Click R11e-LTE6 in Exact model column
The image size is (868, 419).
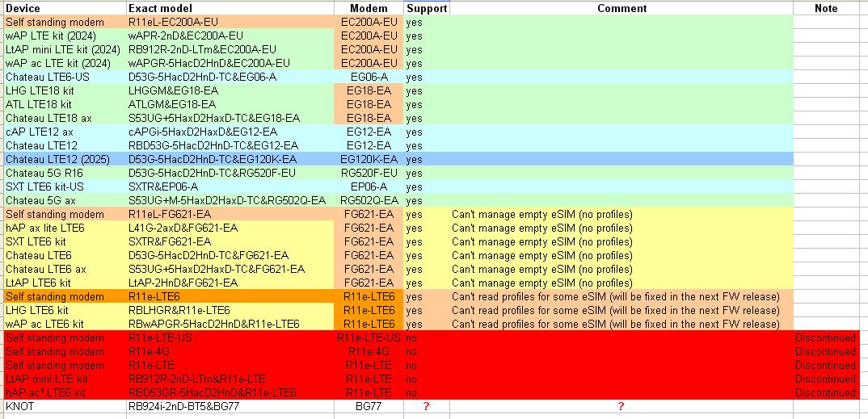(230, 297)
